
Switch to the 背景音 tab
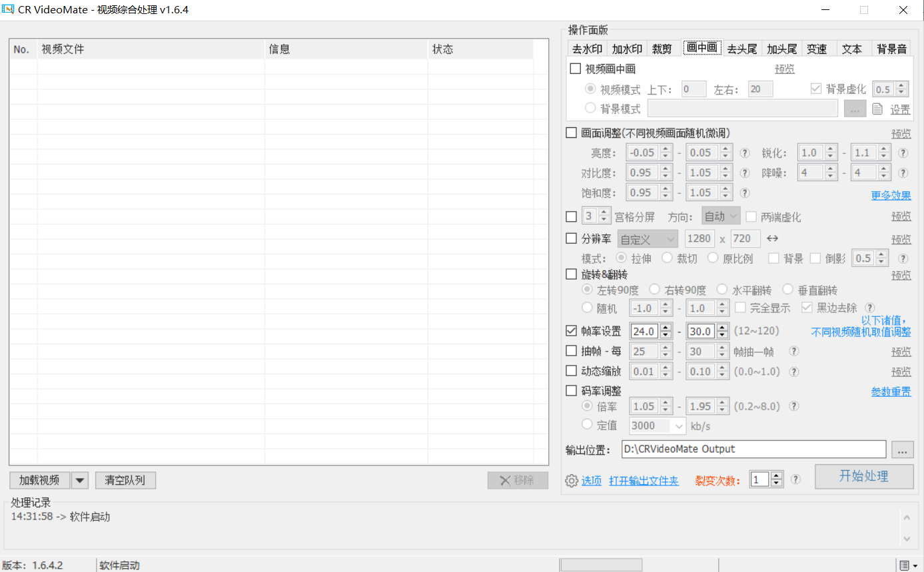tap(891, 49)
